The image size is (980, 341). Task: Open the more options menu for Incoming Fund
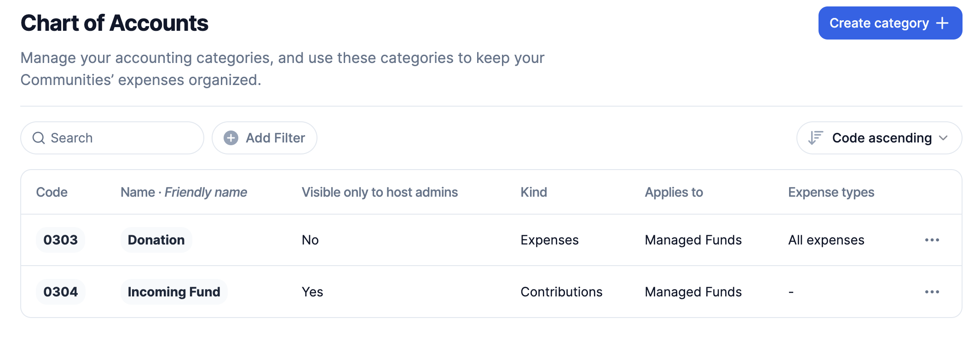coord(932,292)
